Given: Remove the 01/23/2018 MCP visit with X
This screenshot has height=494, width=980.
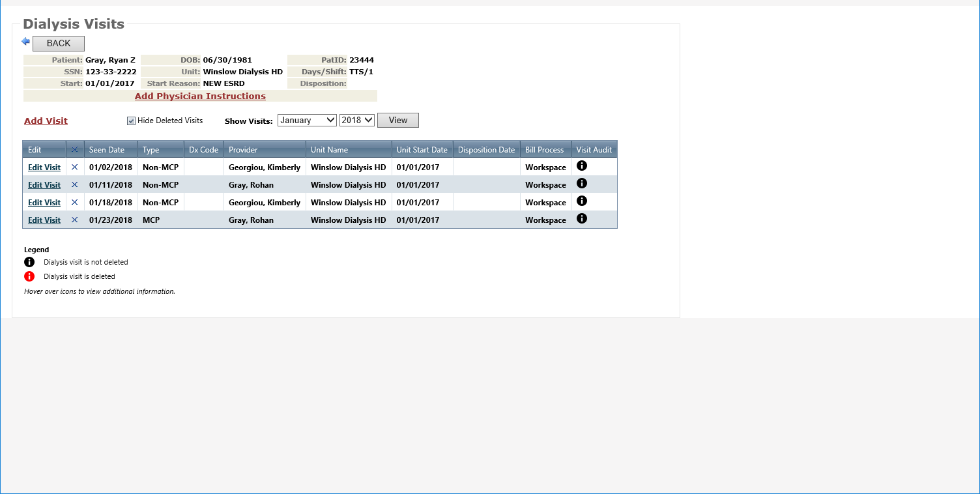Looking at the screenshot, I should point(74,220).
